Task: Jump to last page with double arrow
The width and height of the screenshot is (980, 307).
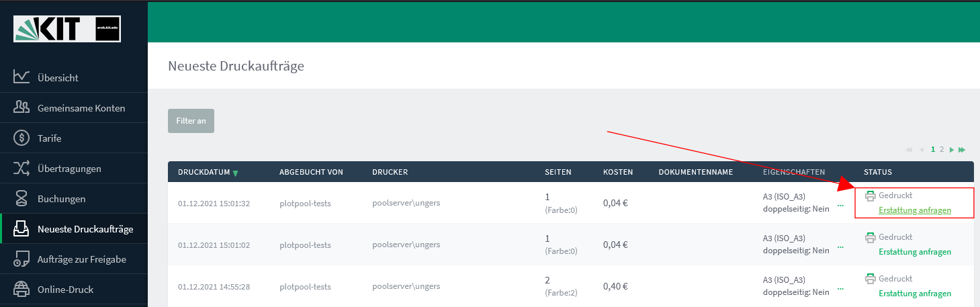Action: [x=962, y=149]
